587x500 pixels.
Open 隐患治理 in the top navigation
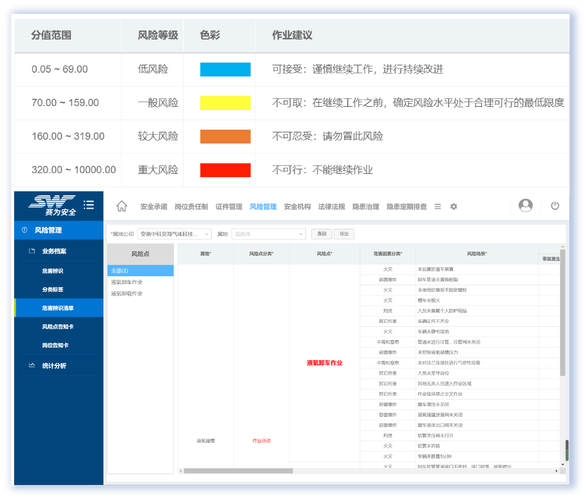coord(366,207)
